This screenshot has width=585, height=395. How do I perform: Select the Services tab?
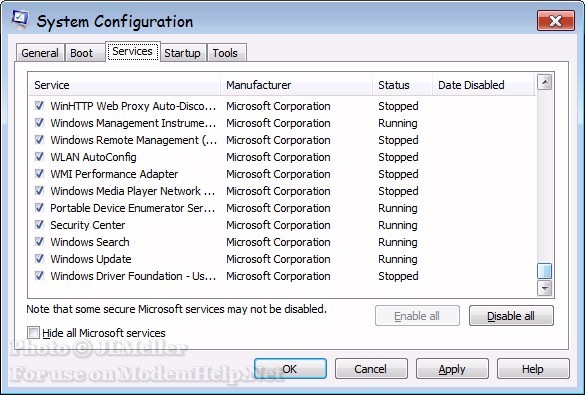(x=132, y=51)
